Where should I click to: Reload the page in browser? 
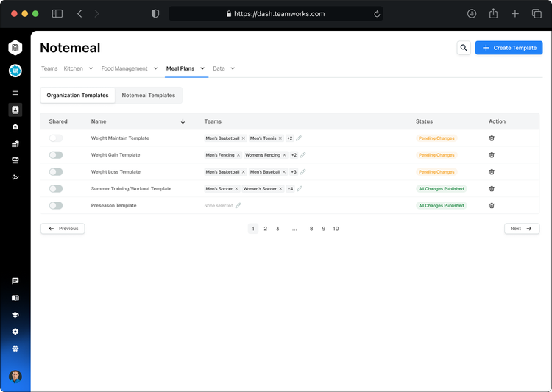pos(377,14)
